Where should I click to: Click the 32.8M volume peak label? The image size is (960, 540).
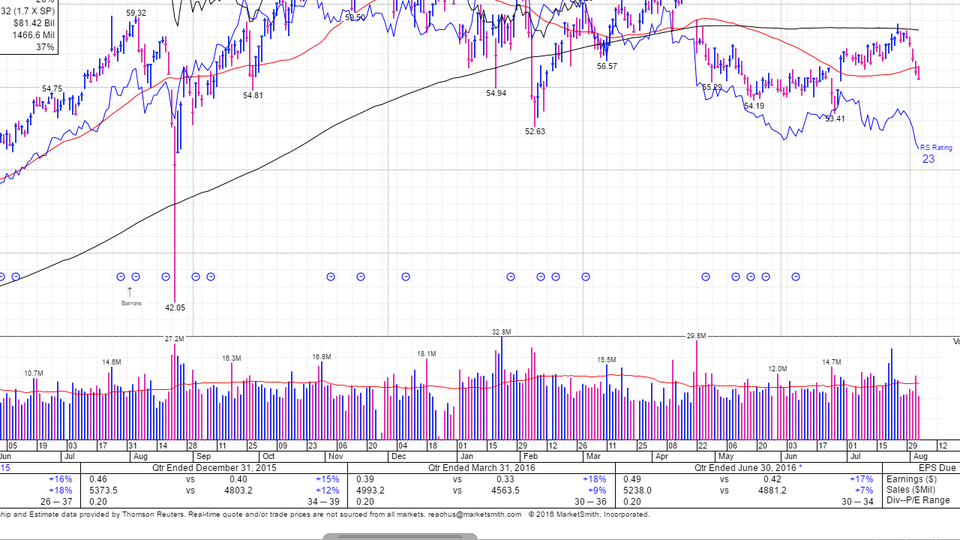pyautogui.click(x=501, y=332)
